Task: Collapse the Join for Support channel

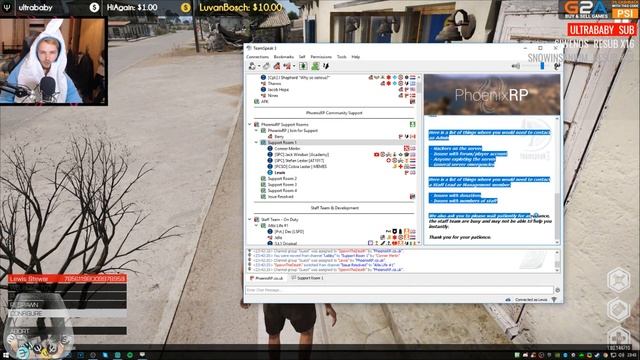Action: [256, 131]
